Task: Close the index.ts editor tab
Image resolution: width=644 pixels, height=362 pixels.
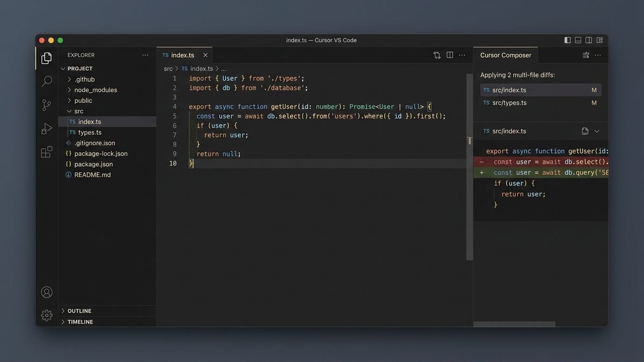Action: tap(205, 55)
